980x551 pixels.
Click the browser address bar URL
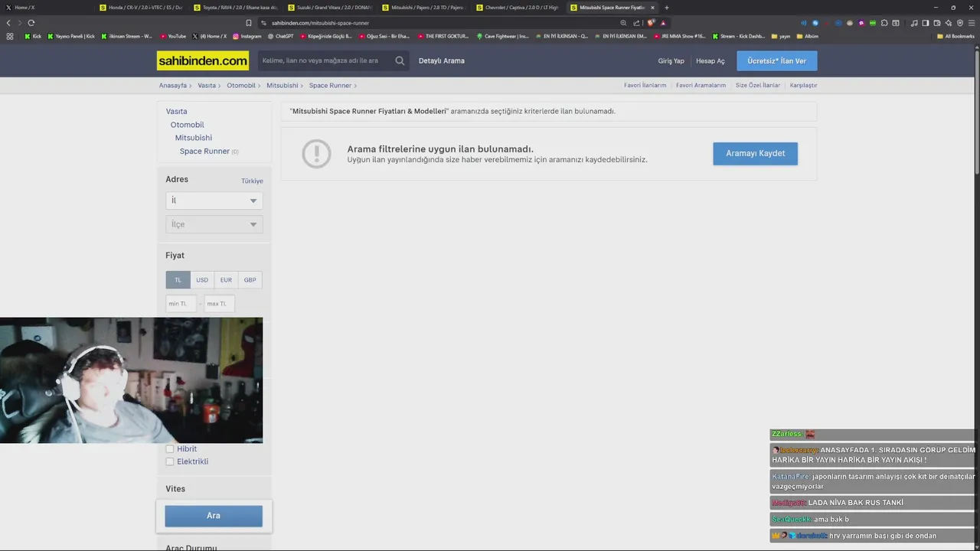[x=320, y=23]
